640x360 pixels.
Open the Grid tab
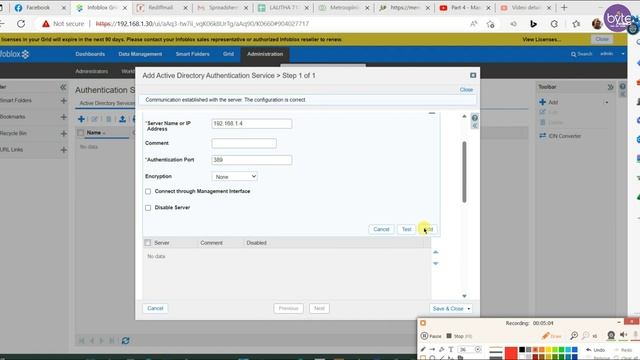(228, 54)
